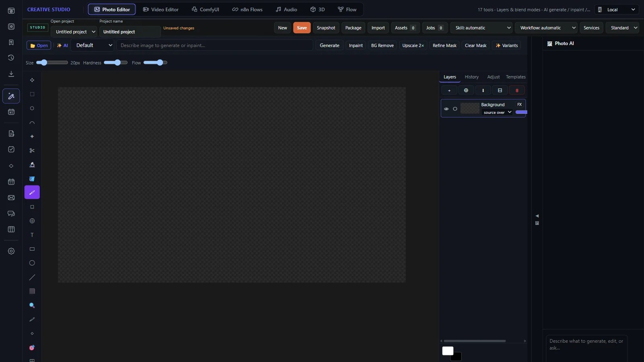Add a new layer with plus icon

tap(449, 90)
